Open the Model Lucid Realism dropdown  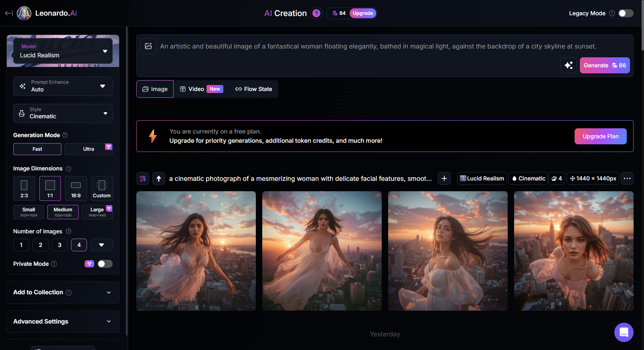pos(63,51)
